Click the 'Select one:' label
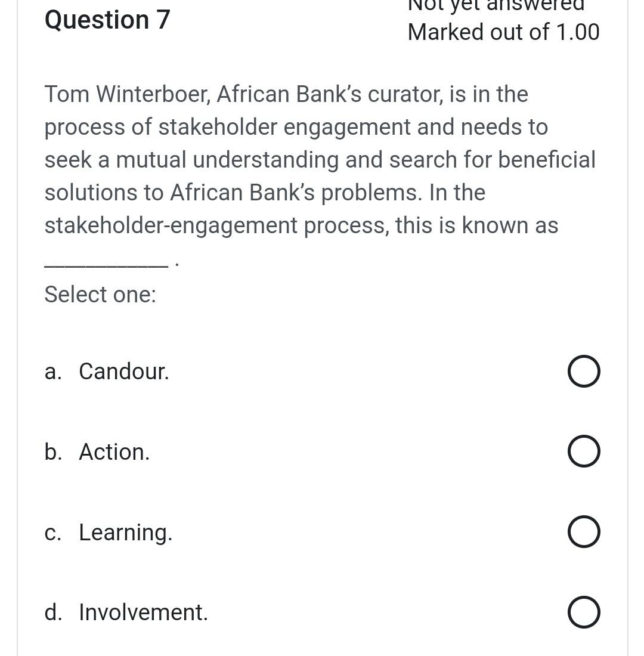 point(100,294)
